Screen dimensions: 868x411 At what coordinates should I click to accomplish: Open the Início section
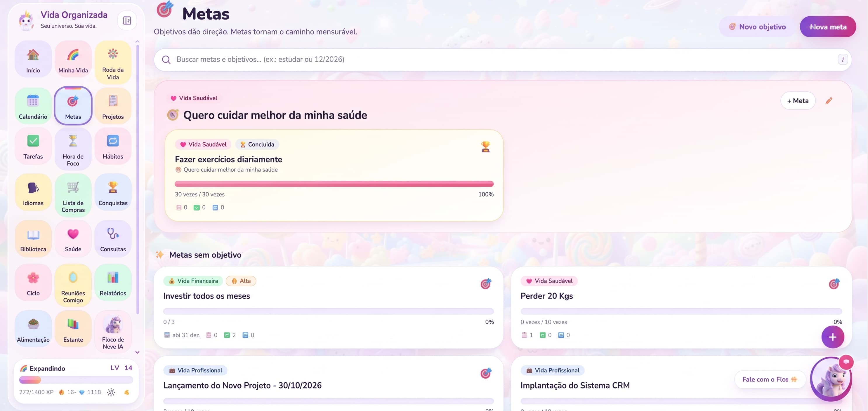(x=33, y=59)
